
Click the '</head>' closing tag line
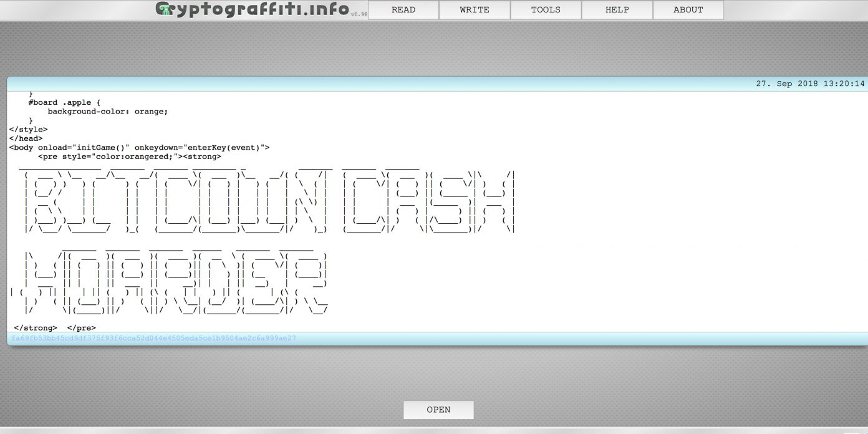pos(26,138)
